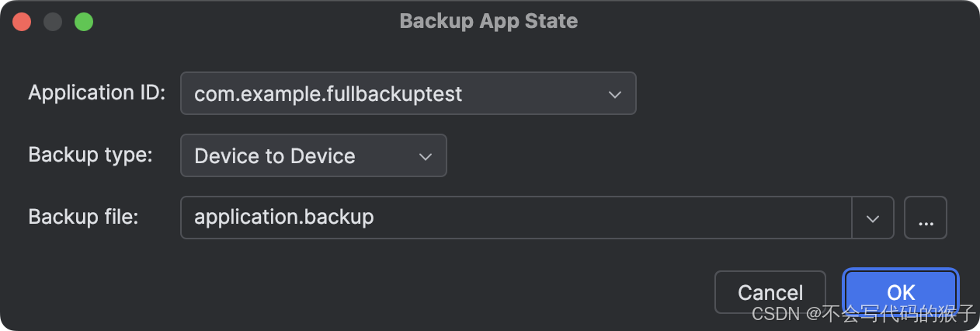Click the Backup type label
This screenshot has height=331, width=980.
coord(90,155)
